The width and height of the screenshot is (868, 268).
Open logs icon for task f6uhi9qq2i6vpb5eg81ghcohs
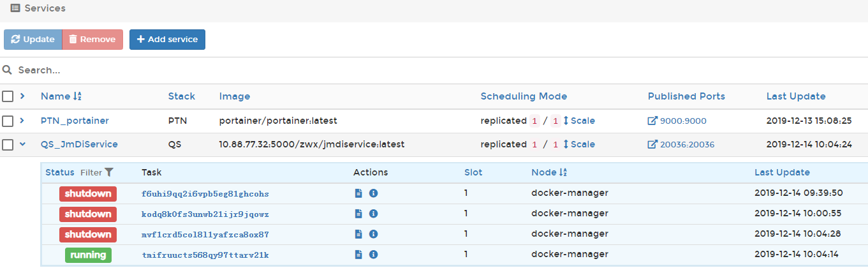tap(358, 193)
